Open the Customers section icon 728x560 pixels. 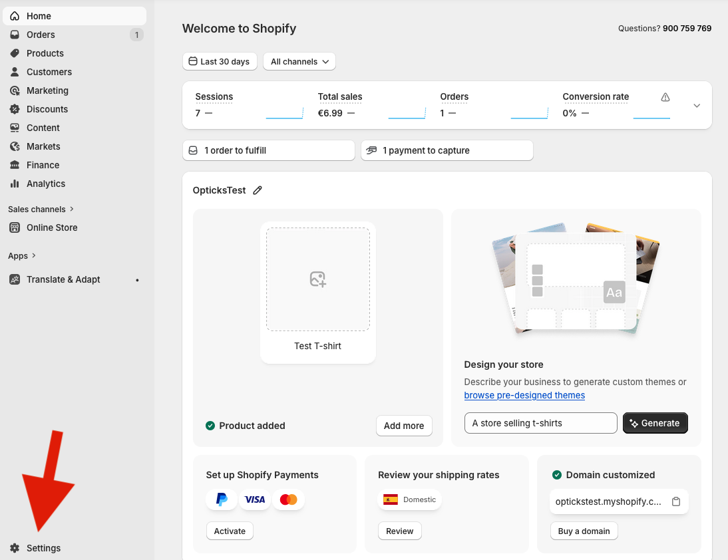(15, 72)
